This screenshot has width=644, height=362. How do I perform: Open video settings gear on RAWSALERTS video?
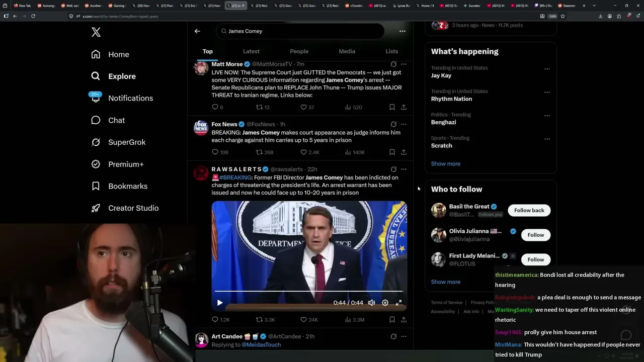pos(385,303)
